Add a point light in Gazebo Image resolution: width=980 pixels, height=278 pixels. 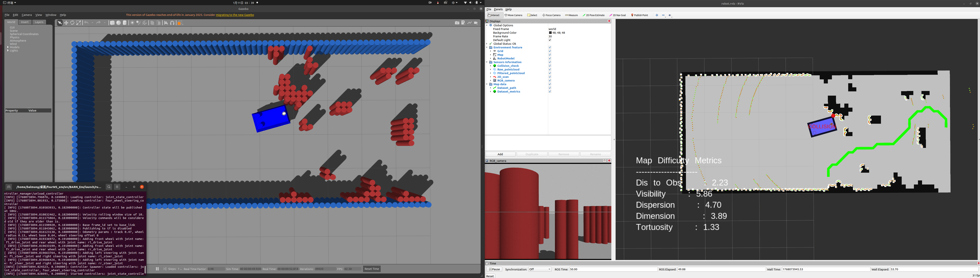[132, 23]
